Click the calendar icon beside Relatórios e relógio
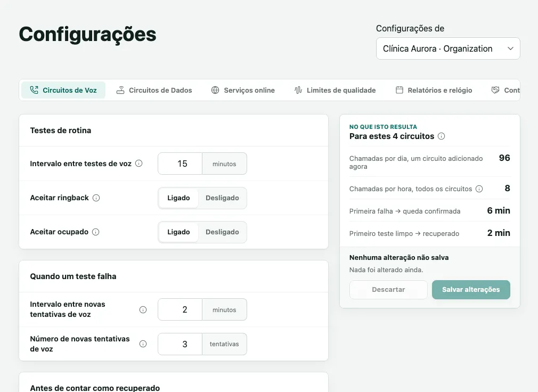The image size is (538, 392). [400, 90]
